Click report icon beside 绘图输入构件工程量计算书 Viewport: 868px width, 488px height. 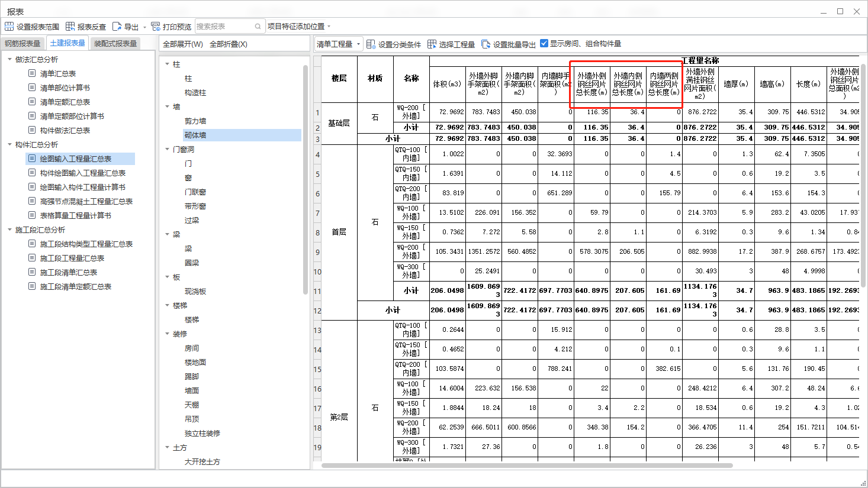[32, 187]
